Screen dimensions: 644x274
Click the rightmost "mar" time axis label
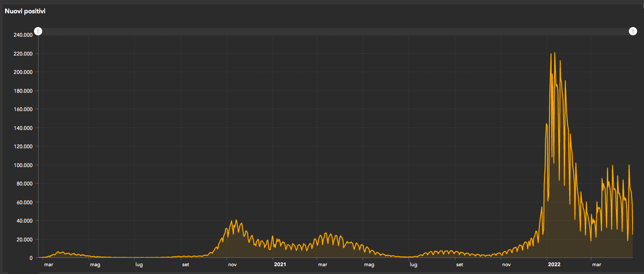pyautogui.click(x=596, y=265)
